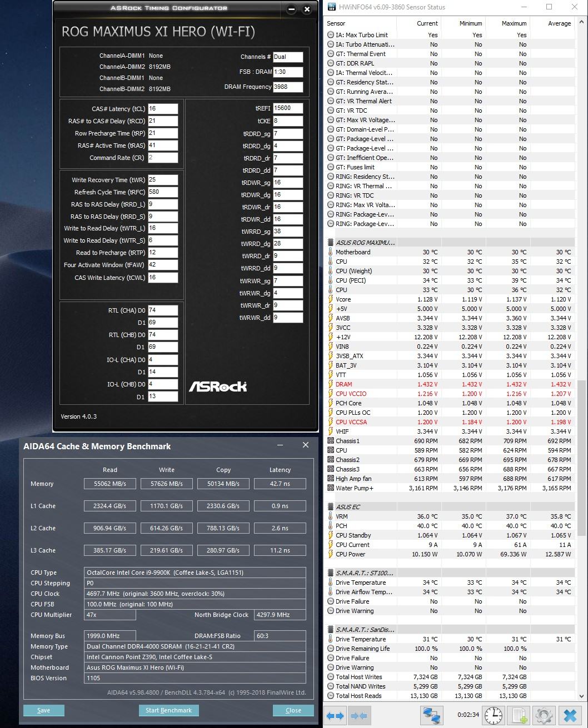
Task: Click the chip icon beside ASUS EC
Action: [331, 507]
